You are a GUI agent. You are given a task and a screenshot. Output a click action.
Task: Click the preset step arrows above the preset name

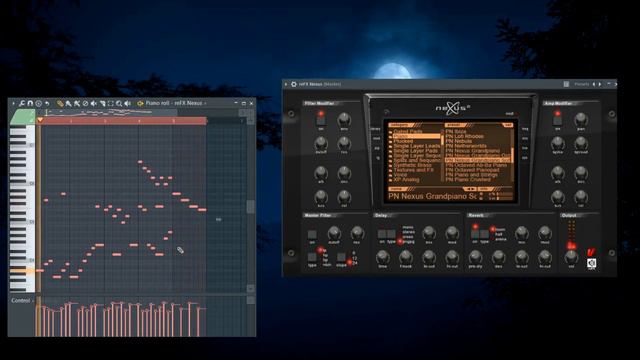[x=471, y=189]
